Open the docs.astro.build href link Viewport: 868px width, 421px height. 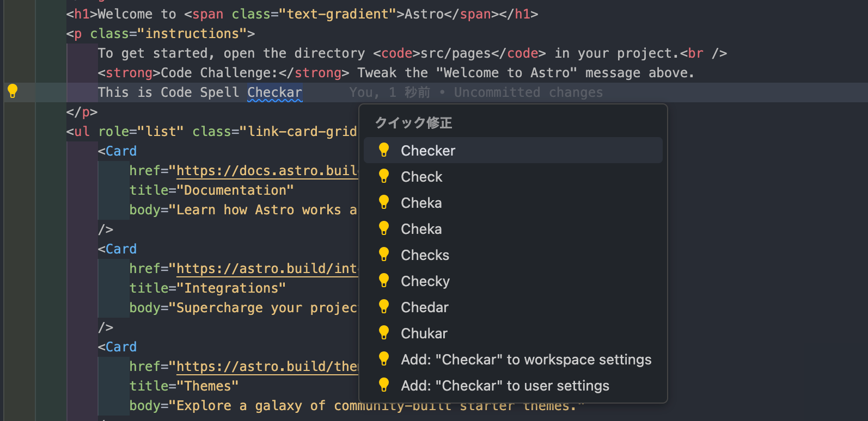(267, 171)
